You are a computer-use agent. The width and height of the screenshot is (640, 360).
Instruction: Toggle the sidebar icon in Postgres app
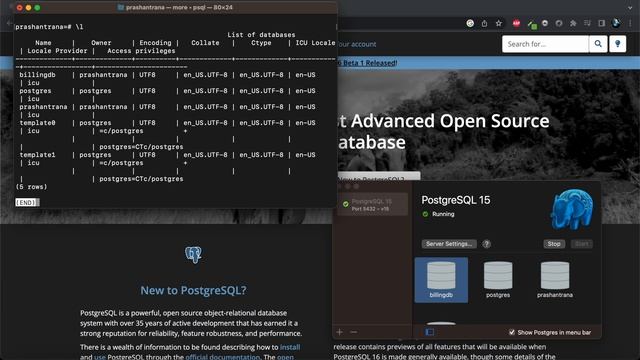[x=429, y=332]
